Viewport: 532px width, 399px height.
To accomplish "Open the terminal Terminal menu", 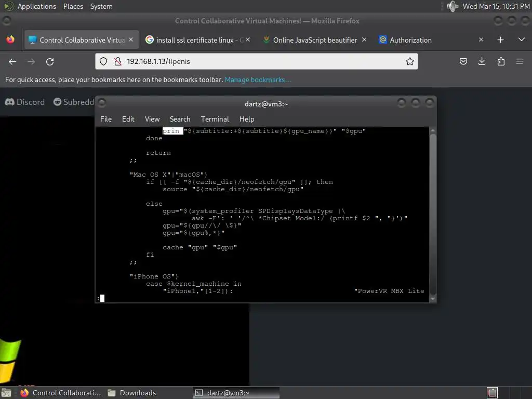I will click(215, 119).
